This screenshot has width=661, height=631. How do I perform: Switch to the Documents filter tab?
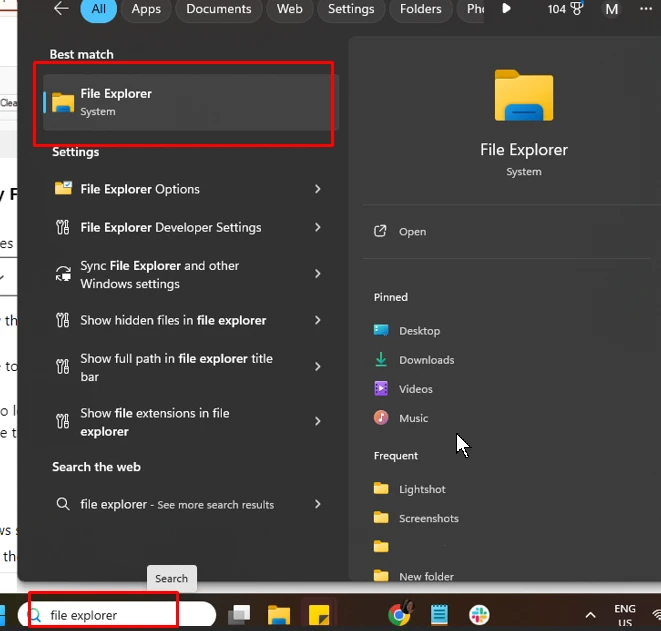tap(218, 9)
